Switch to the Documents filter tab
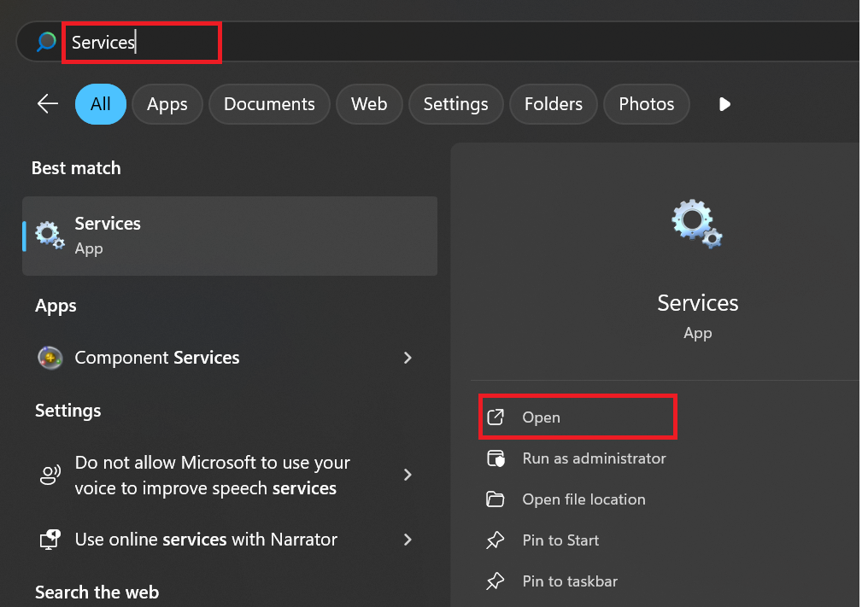Image resolution: width=868 pixels, height=607 pixels. pyautogui.click(x=269, y=104)
